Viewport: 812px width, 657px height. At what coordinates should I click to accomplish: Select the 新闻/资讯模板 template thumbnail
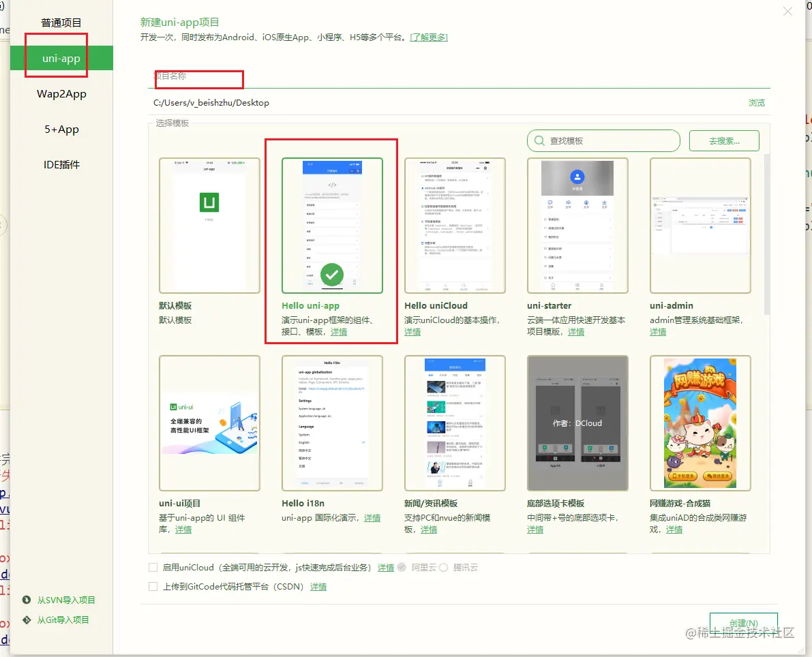point(455,423)
